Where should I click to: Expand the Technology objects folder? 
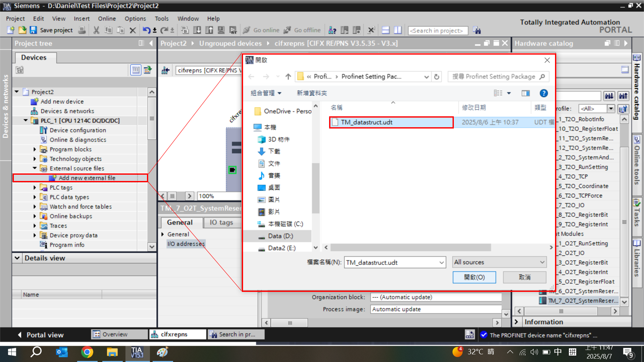click(35, 159)
